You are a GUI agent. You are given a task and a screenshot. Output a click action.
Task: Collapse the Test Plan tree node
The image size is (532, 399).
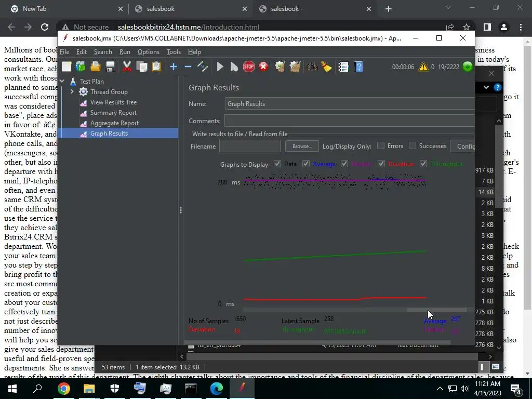pyautogui.click(x=62, y=82)
